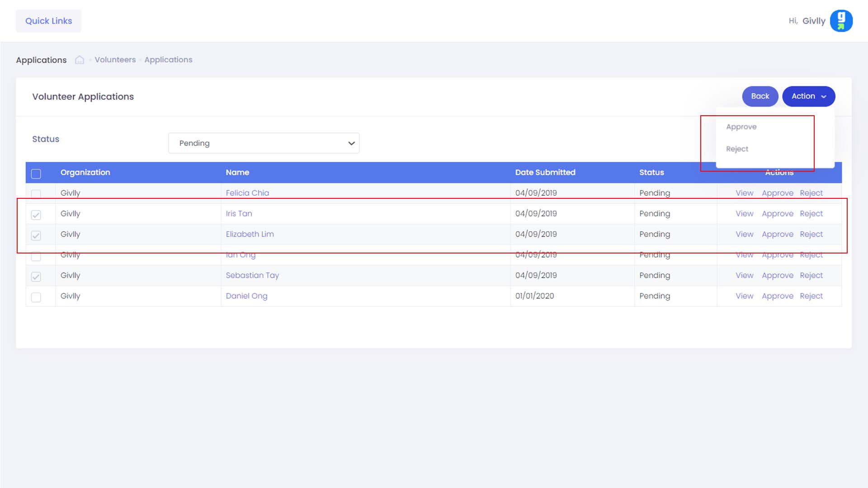This screenshot has width=868, height=488.
Task: Open Felicia Chia's name link
Action: 247,193
